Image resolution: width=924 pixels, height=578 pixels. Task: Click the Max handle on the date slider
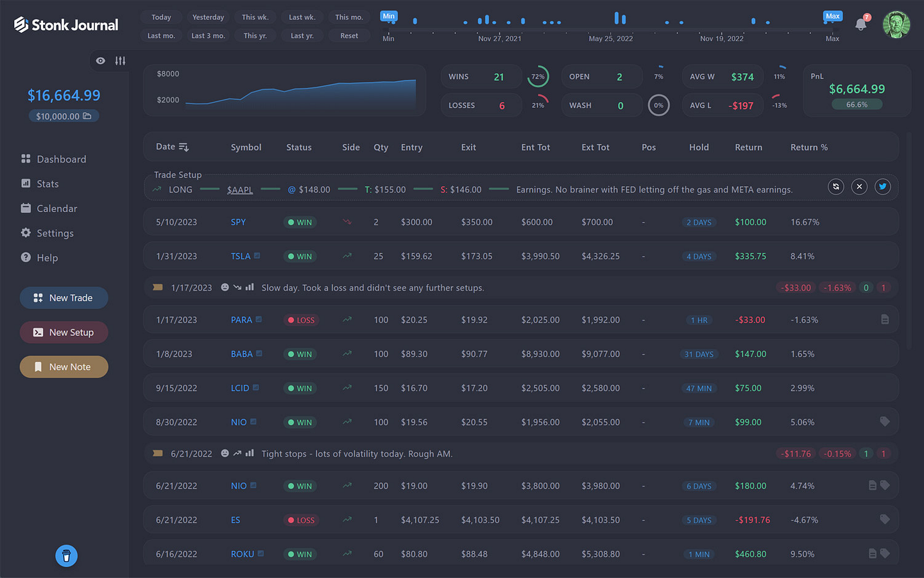click(x=832, y=17)
